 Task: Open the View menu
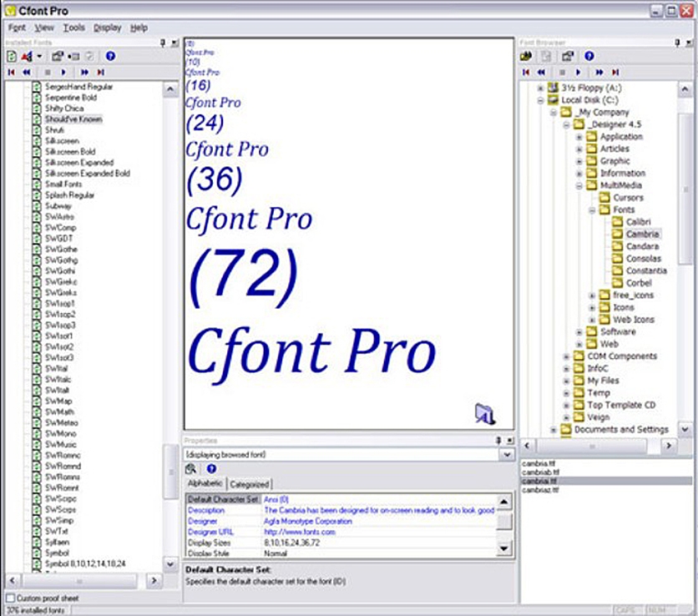[44, 28]
